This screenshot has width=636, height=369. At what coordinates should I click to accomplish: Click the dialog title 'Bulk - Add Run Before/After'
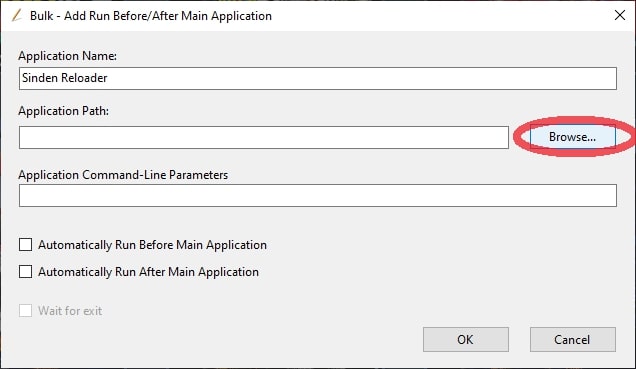(151, 16)
